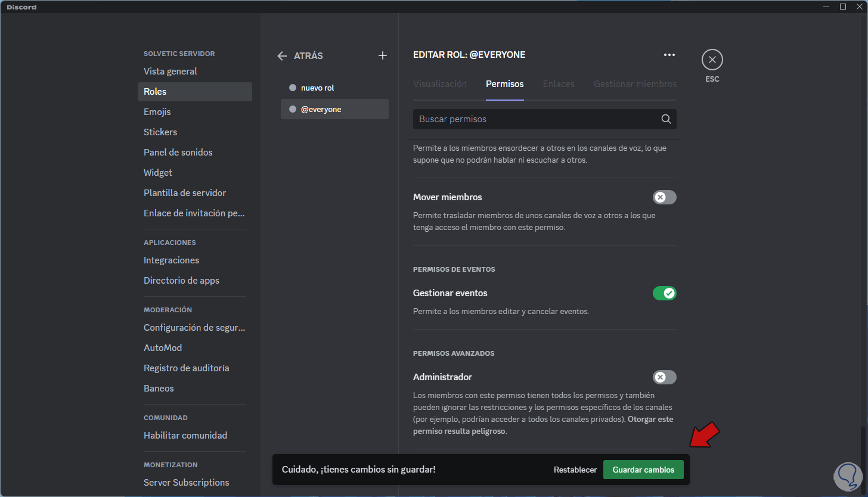Open the Gestionar miembros tab

tap(635, 84)
